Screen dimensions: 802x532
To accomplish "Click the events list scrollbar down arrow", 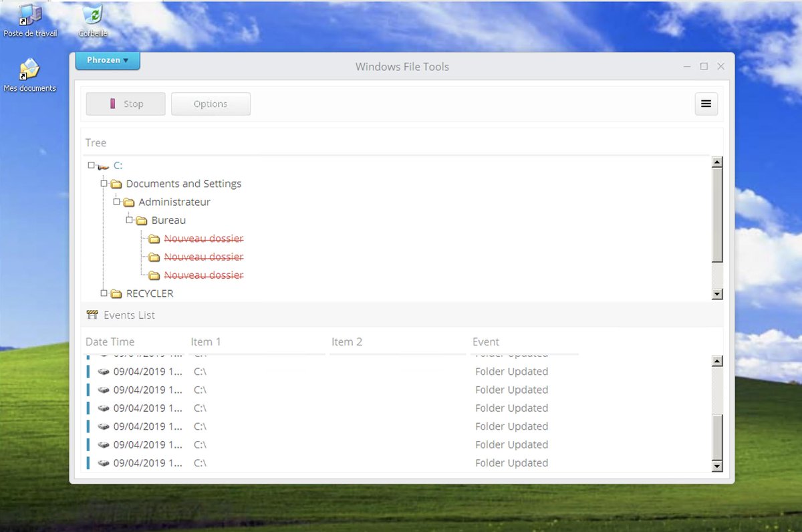I will [718, 466].
